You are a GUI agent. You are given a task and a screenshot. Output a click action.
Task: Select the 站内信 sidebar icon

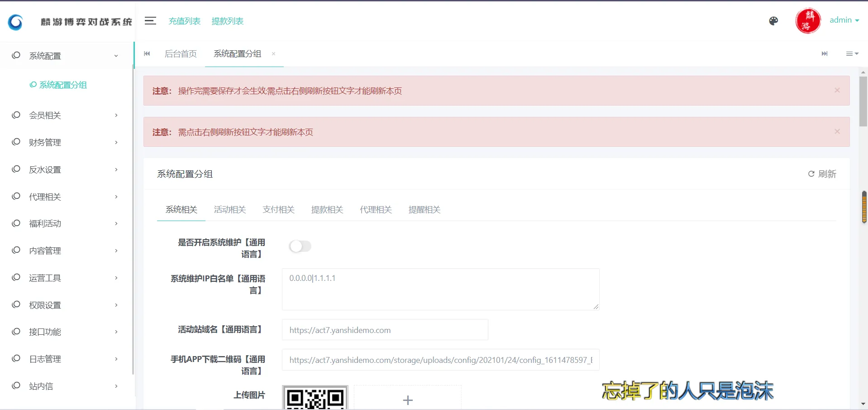coord(16,386)
